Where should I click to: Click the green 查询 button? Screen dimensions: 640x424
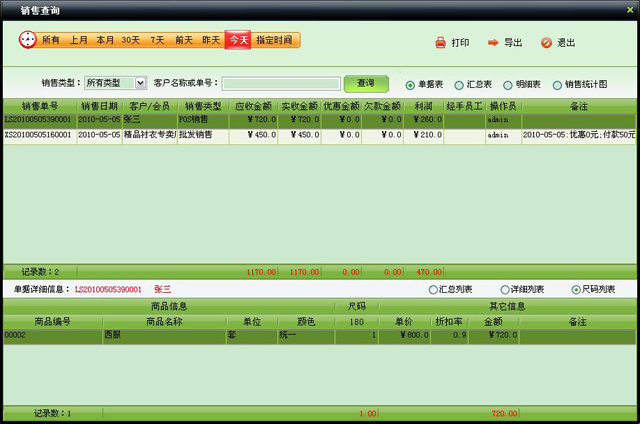pos(365,83)
